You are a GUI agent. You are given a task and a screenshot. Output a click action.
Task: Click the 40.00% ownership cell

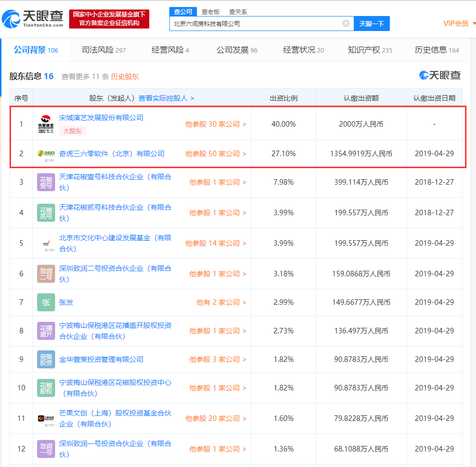(284, 124)
